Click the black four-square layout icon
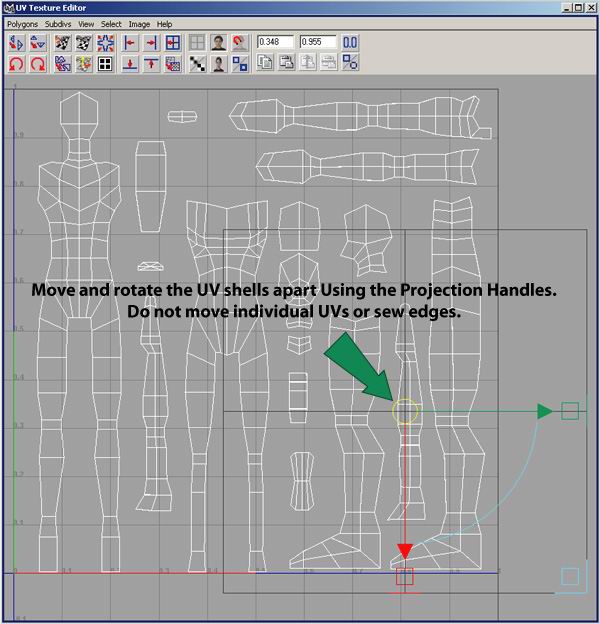Screen dimensions: 600x624 104,64
